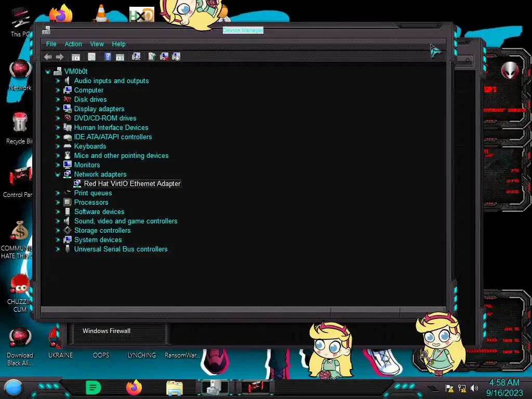Open the File menu
532x399 pixels.
tap(51, 44)
